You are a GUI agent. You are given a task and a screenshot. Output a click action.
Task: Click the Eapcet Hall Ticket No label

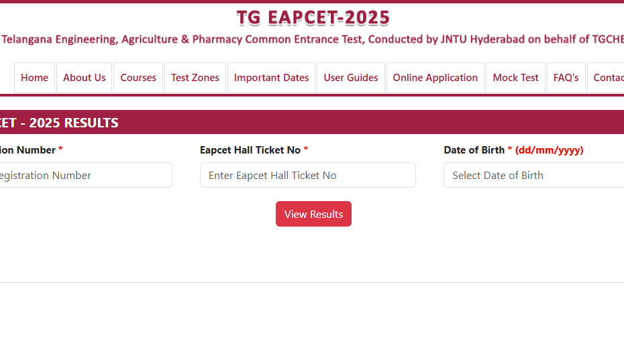250,150
